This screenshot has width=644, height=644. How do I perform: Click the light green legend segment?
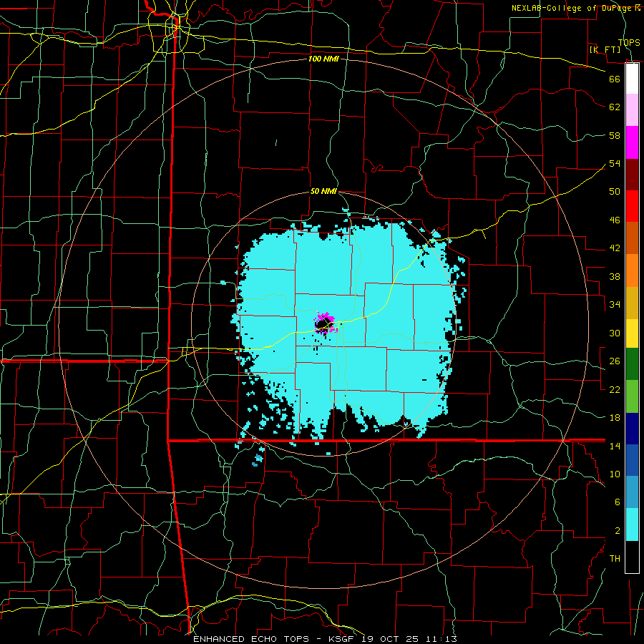[x=632, y=396]
